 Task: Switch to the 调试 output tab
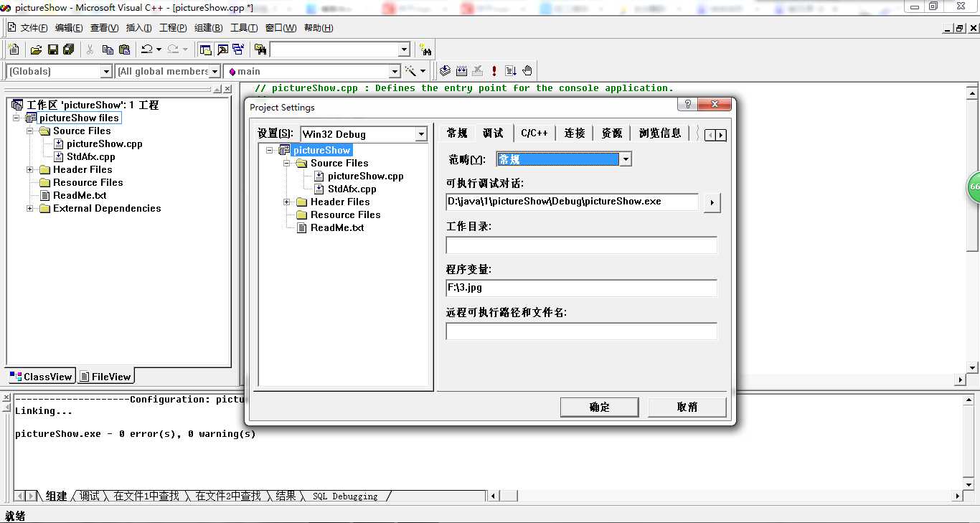pos(90,496)
